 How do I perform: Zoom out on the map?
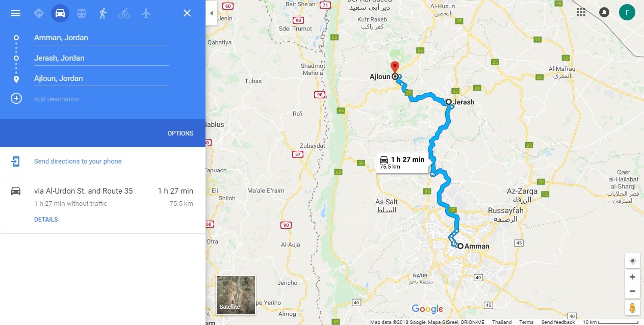(632, 291)
